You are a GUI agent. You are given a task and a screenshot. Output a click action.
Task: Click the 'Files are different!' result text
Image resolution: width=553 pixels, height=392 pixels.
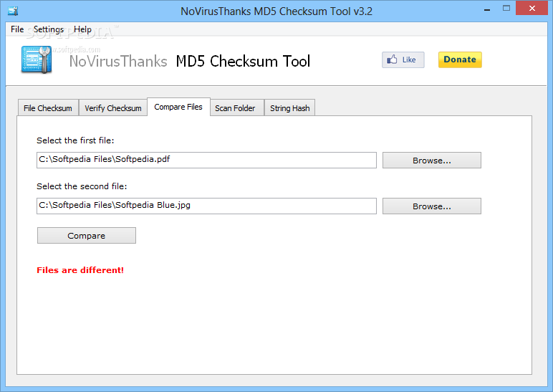pyautogui.click(x=80, y=270)
